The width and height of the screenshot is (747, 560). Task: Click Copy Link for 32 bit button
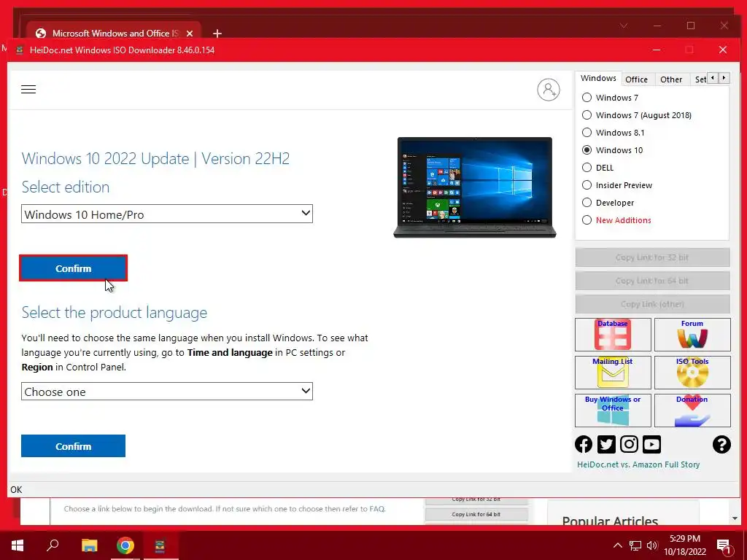[652, 257]
